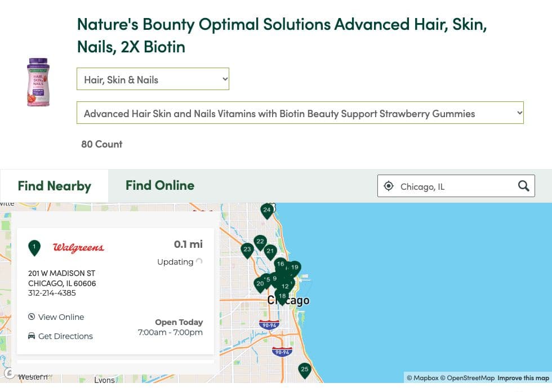Click the CHICAGO, IL 60606 address line
Viewport: 552px width, 392px height.
pyautogui.click(x=62, y=283)
